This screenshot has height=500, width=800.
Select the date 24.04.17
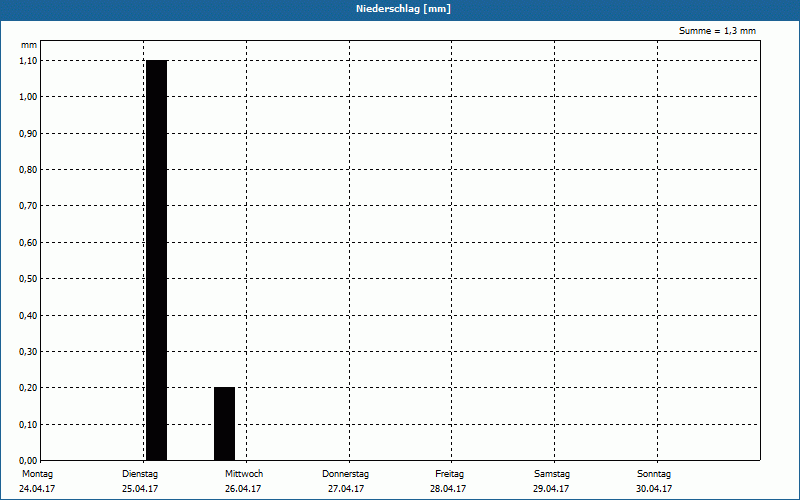(x=37, y=489)
